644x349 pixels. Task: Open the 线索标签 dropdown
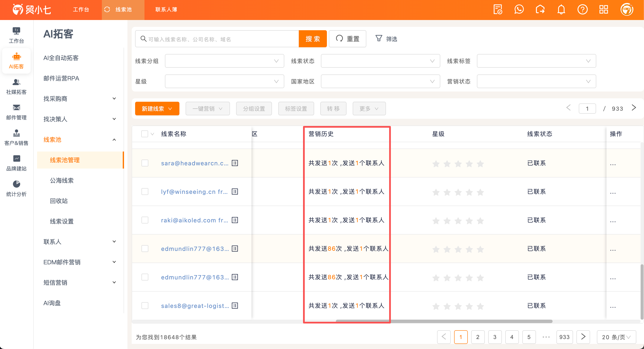[536, 61]
